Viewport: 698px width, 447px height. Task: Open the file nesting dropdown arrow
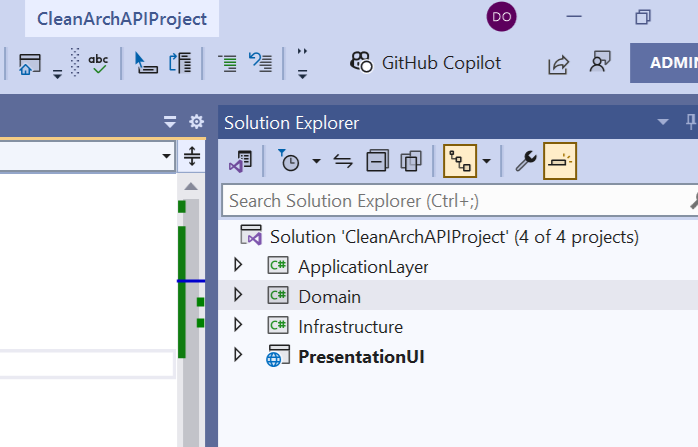pyautogui.click(x=487, y=161)
